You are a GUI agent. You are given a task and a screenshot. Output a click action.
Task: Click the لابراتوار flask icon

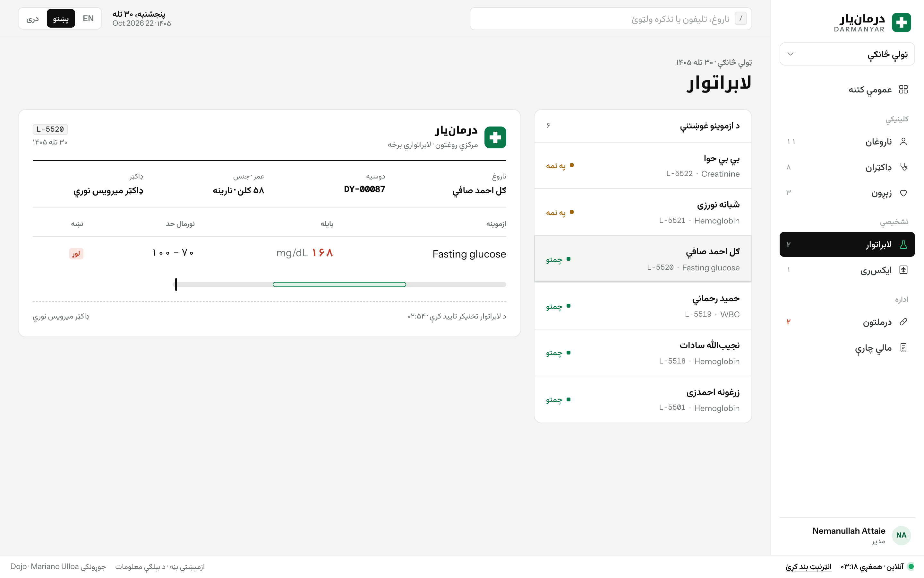pyautogui.click(x=903, y=244)
